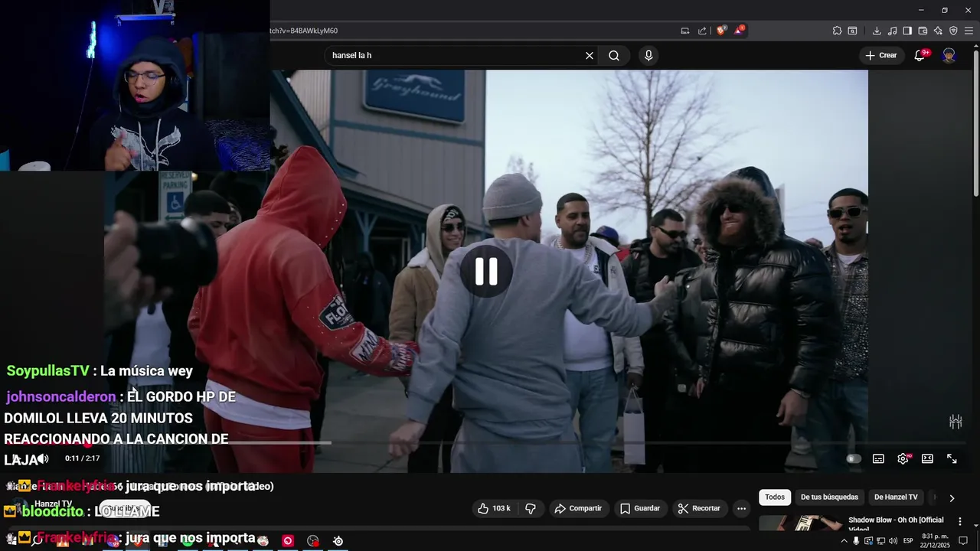Click the Compartir share button

pyautogui.click(x=578, y=508)
